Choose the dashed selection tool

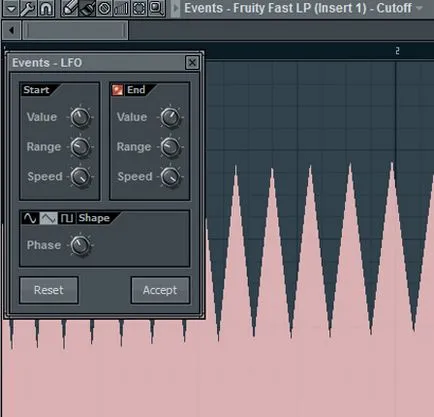(139, 8)
